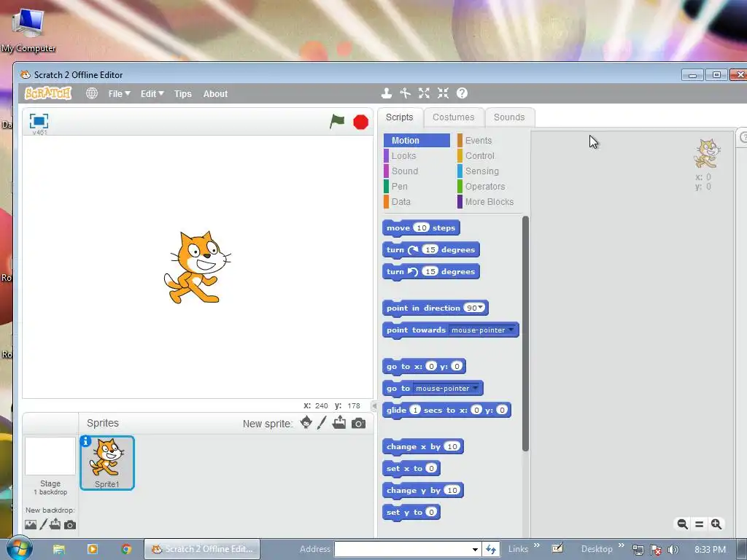The image size is (747, 560).
Task: Select the Motion block category
Action: tap(417, 141)
